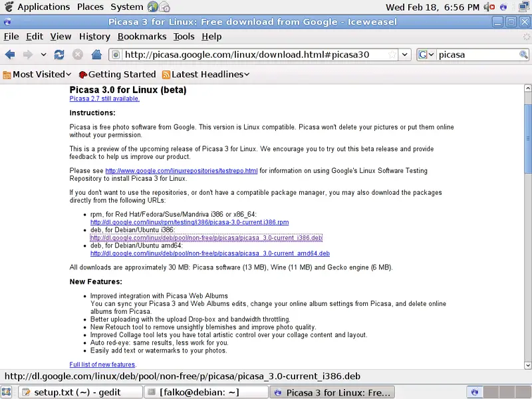Open the System menu in the panel
Image resolution: width=532 pixels, height=399 pixels.
coord(127,7)
